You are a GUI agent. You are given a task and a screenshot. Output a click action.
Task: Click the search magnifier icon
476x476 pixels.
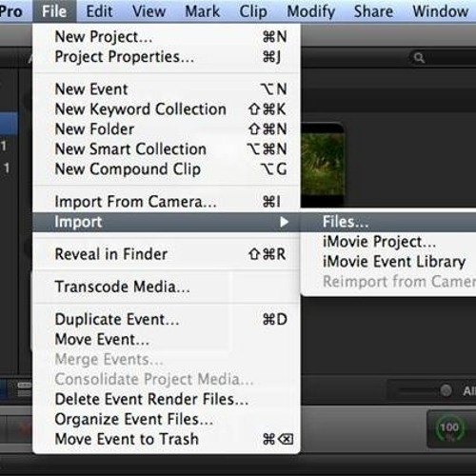[419, 58]
